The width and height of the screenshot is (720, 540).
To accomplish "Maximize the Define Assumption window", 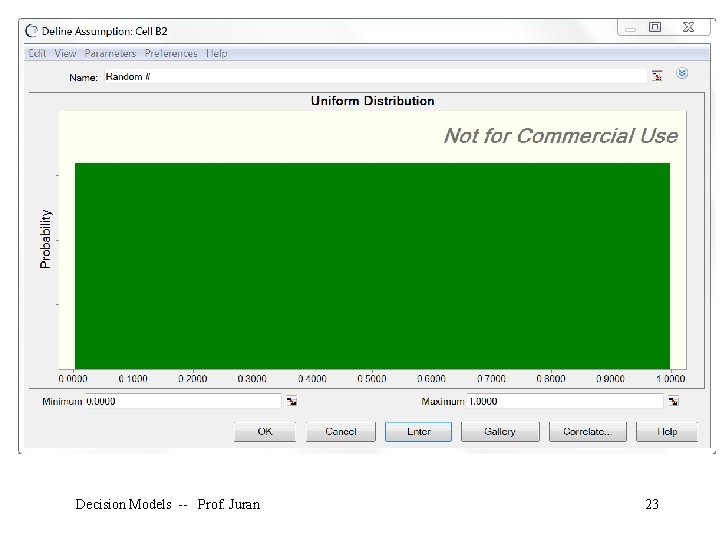I will pos(655,27).
